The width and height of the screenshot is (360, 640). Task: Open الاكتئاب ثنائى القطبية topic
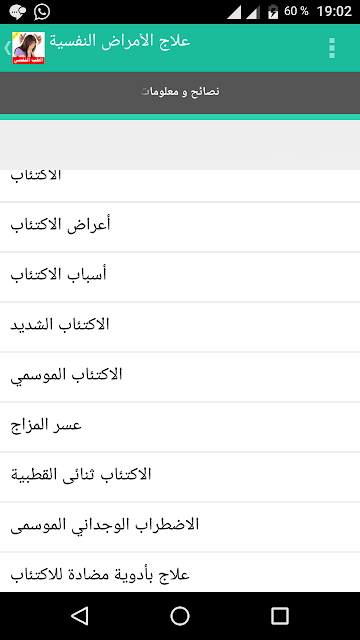pyautogui.click(x=180, y=477)
